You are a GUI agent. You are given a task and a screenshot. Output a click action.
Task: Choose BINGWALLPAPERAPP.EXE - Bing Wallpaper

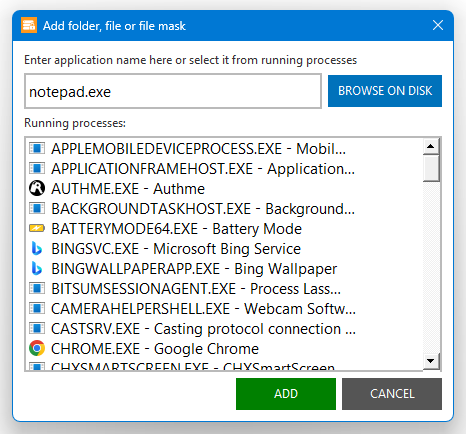[x=224, y=268]
